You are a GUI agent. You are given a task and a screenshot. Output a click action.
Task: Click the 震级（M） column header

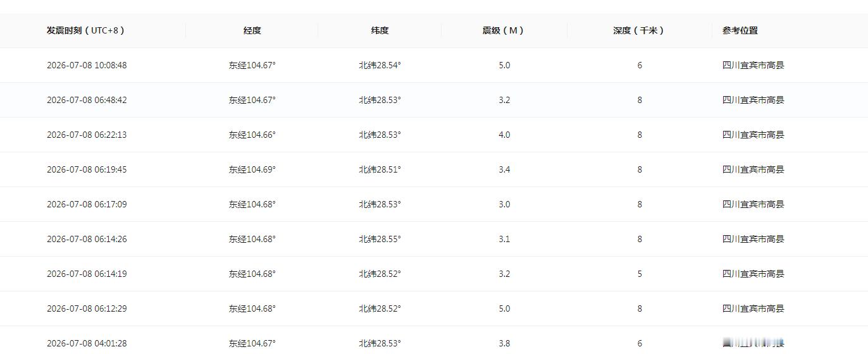point(504,30)
